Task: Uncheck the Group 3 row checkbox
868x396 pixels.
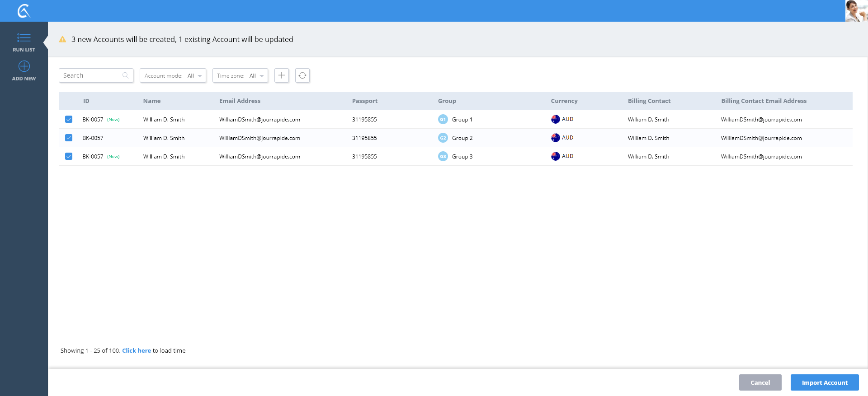Action: (69, 157)
